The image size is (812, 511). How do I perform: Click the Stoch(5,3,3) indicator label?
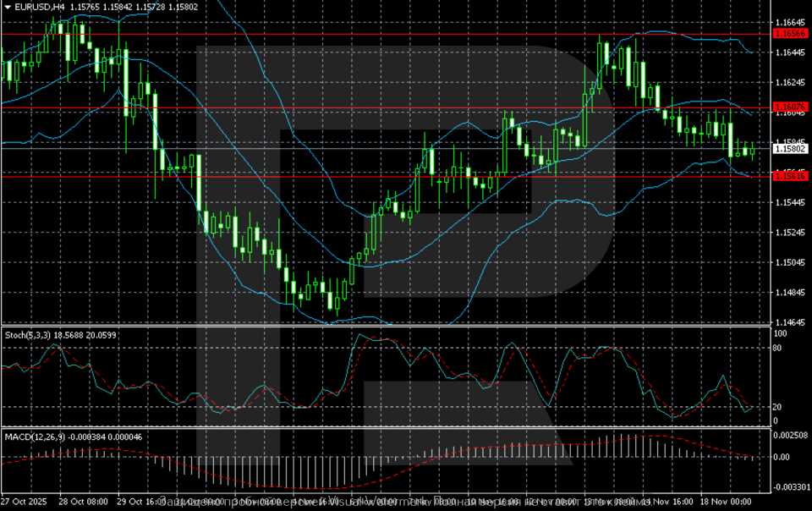pos(26,335)
